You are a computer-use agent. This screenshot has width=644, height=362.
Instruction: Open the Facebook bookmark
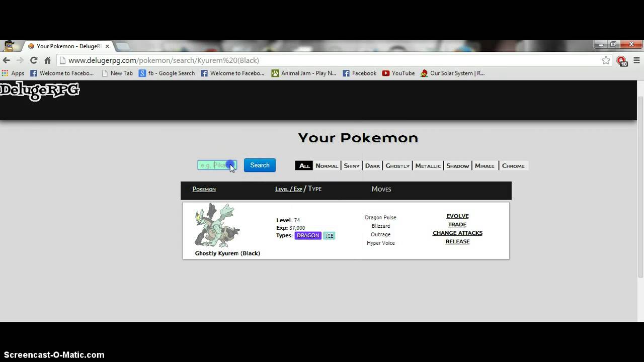point(359,73)
